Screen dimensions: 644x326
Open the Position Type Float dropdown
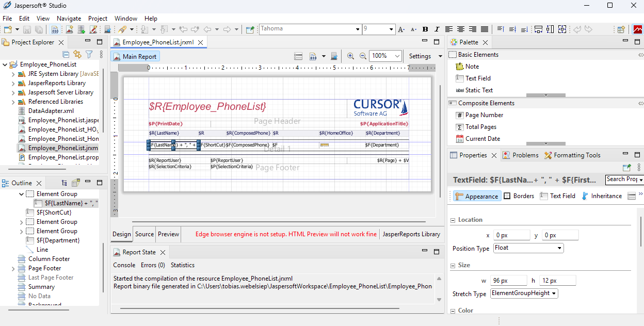click(528, 248)
